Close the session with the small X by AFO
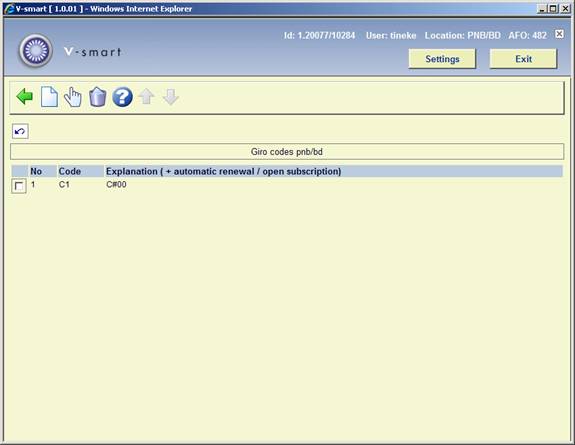Screen dimensions: 575x445 coord(559,34)
